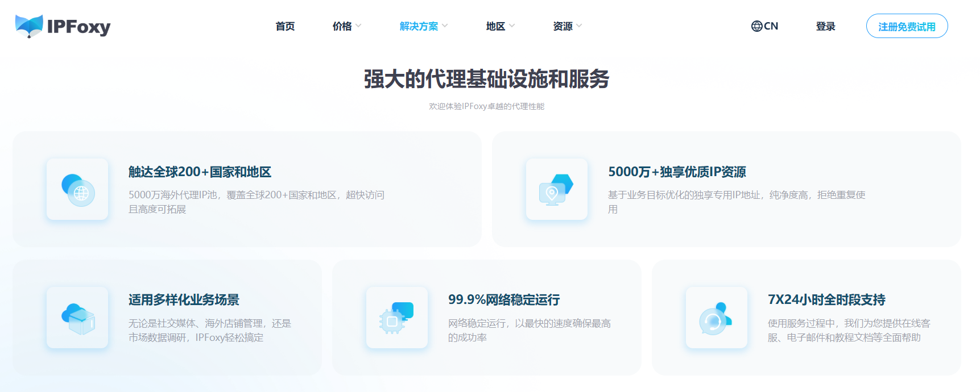The height and width of the screenshot is (392, 980).
Task: Click the chip icon for 99.9%网络稳定运行
Action: coord(397,318)
